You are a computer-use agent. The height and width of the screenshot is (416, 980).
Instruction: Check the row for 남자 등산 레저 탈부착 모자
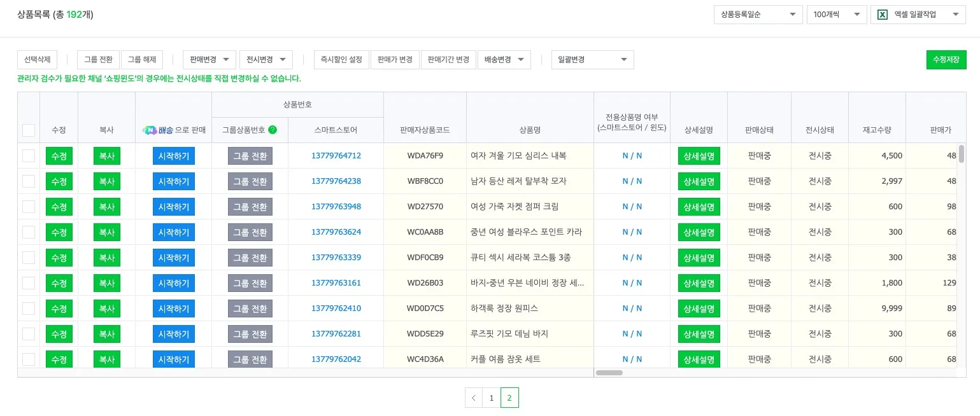pos(29,181)
